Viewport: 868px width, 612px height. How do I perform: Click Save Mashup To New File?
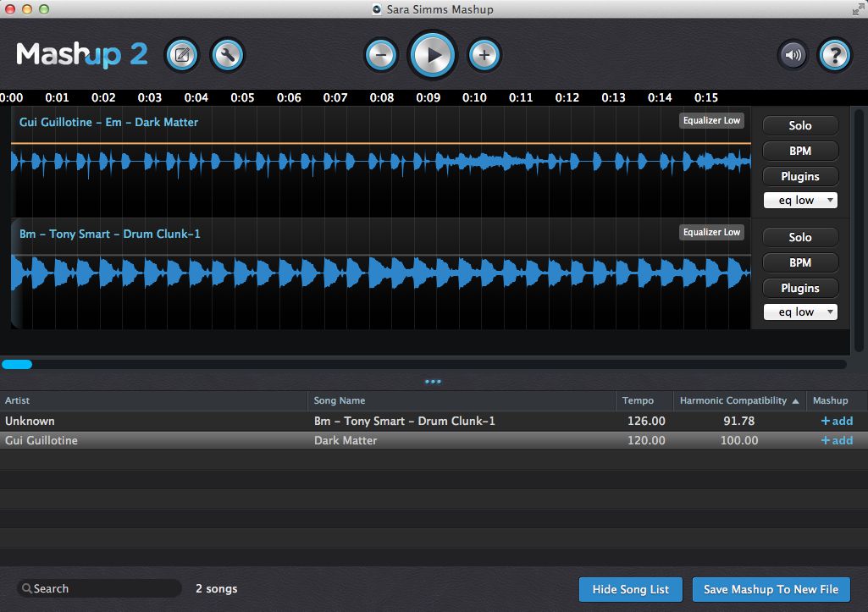point(770,589)
